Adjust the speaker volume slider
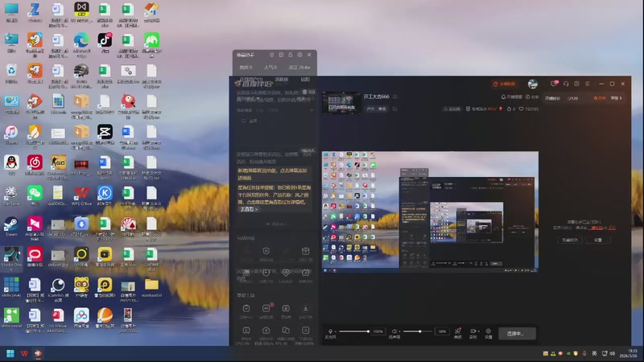This screenshot has height=362, width=644. click(x=418, y=331)
